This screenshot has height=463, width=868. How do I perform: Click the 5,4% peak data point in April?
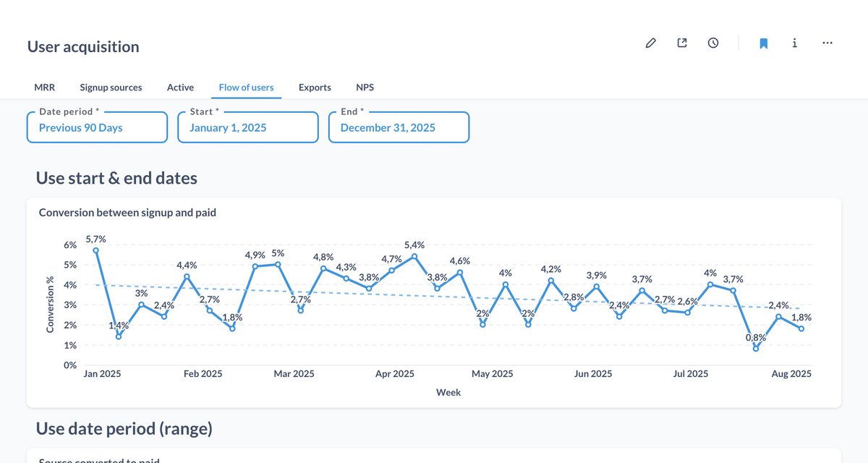[414, 256]
